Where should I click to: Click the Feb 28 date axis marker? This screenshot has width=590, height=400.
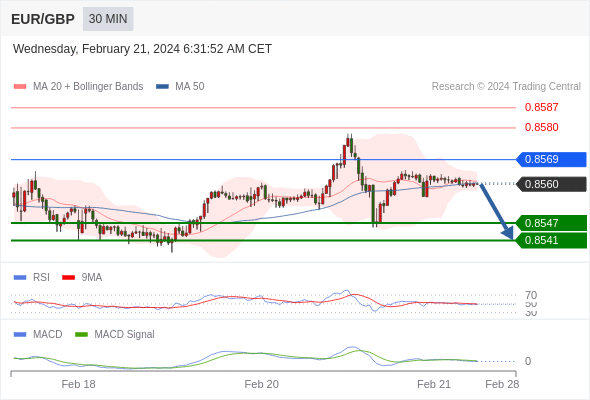[502, 384]
